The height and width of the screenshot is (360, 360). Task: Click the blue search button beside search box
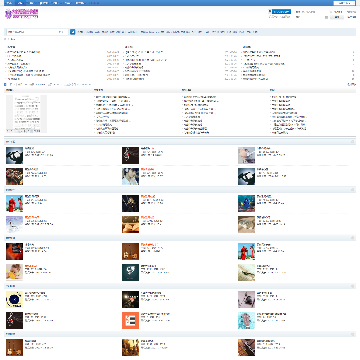tap(73, 32)
